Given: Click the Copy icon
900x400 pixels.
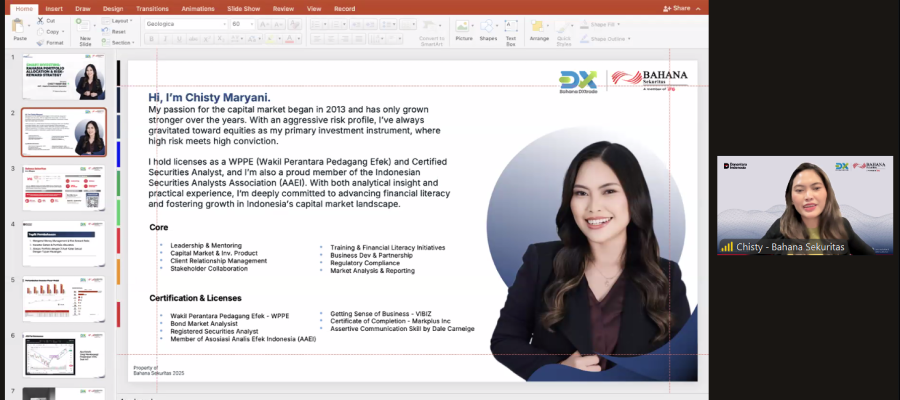Looking at the screenshot, I should pos(40,32).
